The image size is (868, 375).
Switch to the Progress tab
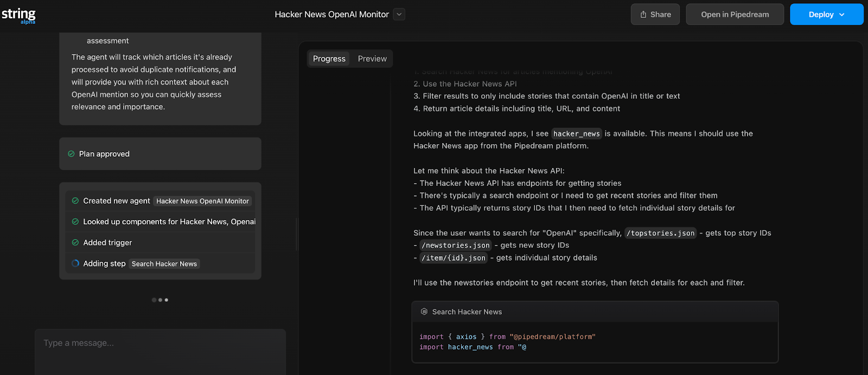[329, 59]
